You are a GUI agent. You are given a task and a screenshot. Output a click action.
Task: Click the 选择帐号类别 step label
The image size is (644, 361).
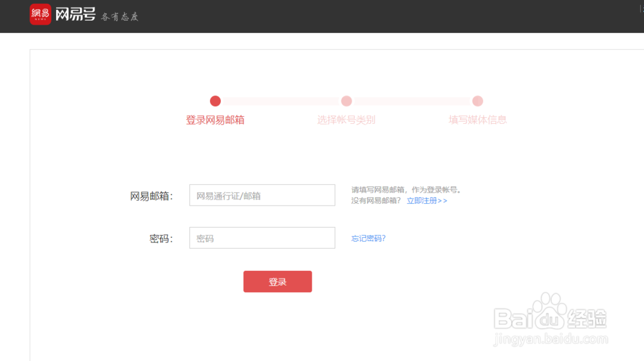point(346,120)
